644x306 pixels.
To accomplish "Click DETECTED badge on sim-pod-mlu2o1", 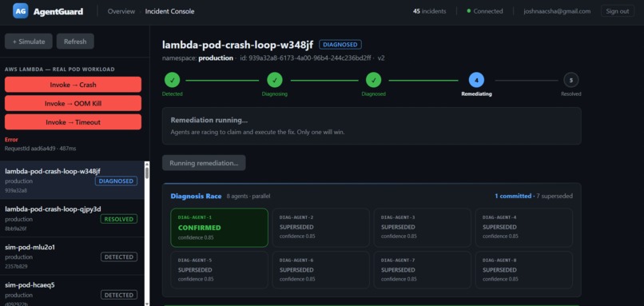I will point(119,257).
